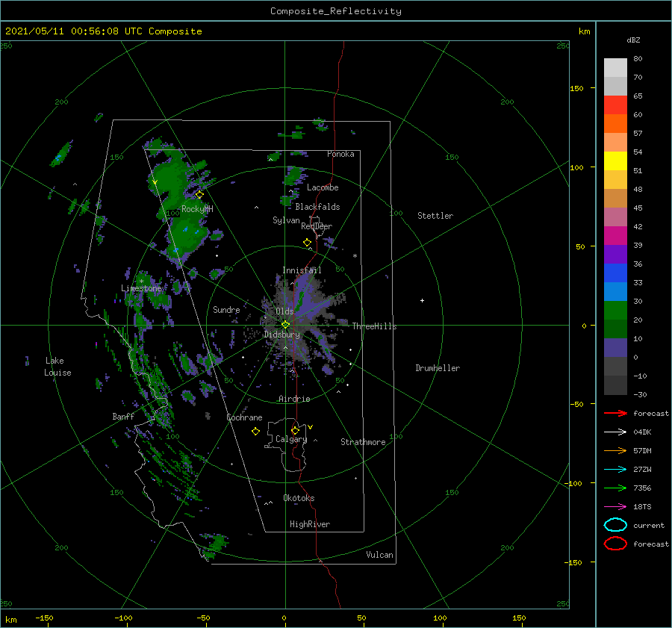Click the yellow diamond marker near RockyMH
Screen dimensions: 672x628
199,195
